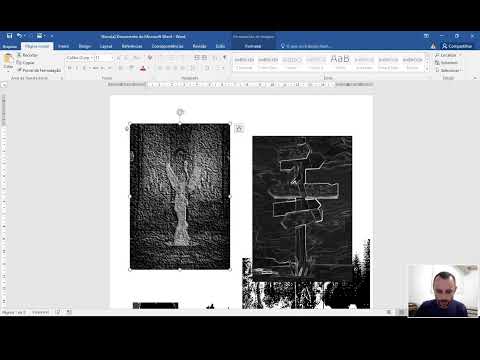Switch to print layout view icon in status bar
480x360 pixels.
[x=402, y=312]
